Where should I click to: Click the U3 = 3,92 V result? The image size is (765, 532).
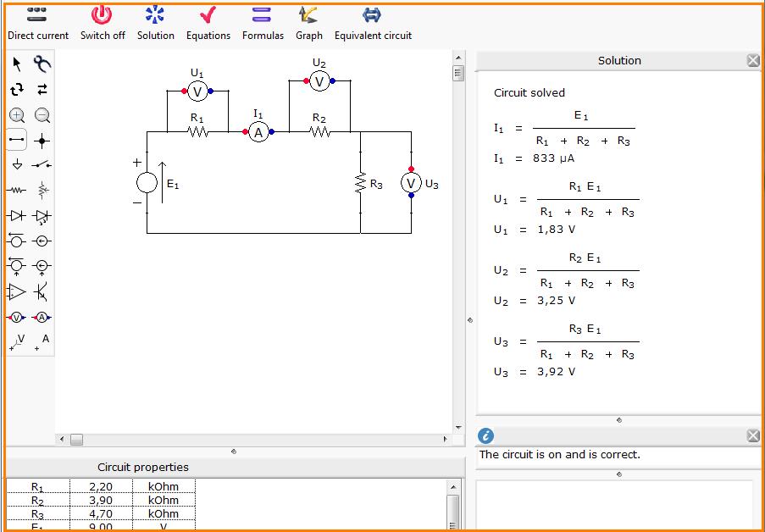point(535,372)
